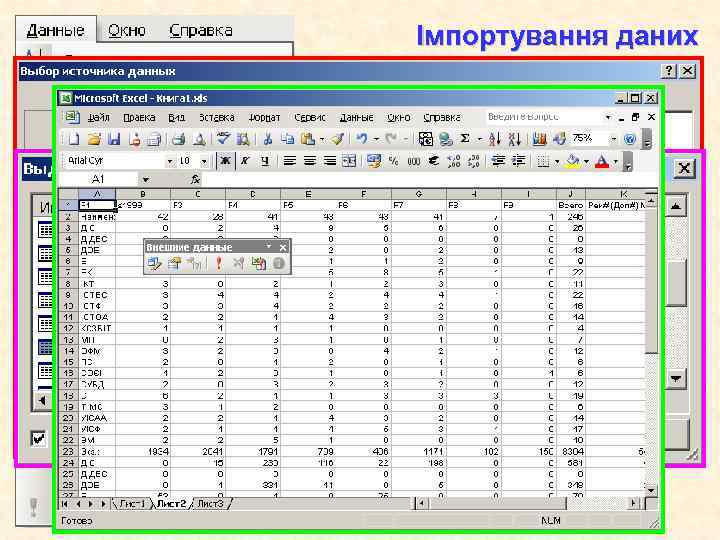This screenshot has width=720, height=540.
Task: Open a file using the folder icon
Action: click(94, 139)
